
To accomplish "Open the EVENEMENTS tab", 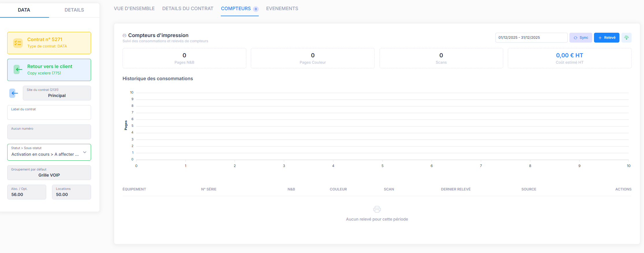I will (282, 9).
